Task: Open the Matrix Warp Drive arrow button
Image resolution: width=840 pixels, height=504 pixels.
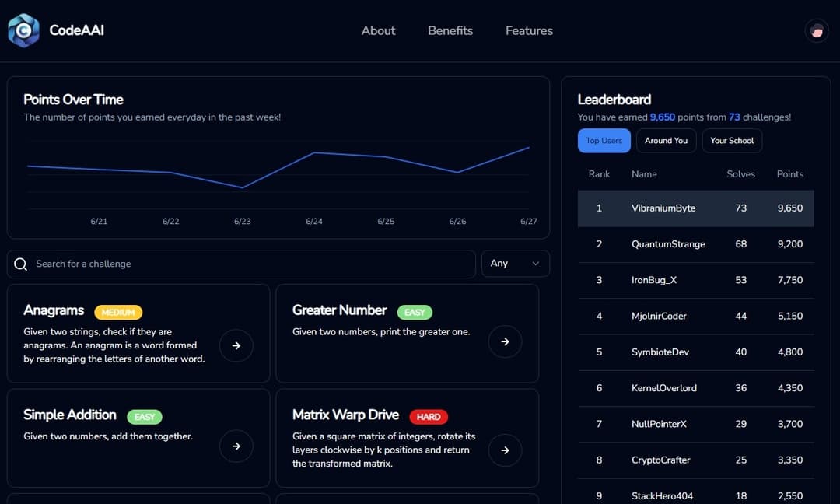Action: tap(506, 450)
